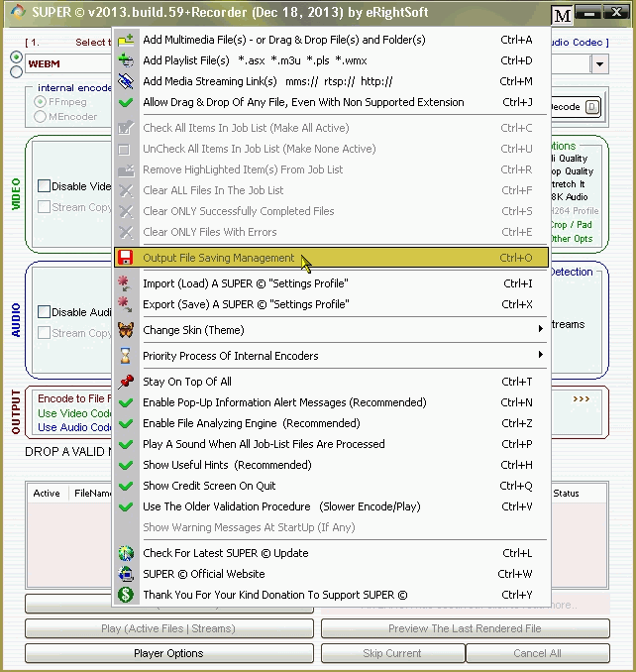Choose Add Media Streaming Link(s) entry
This screenshot has height=672, width=636.
(x=331, y=81)
